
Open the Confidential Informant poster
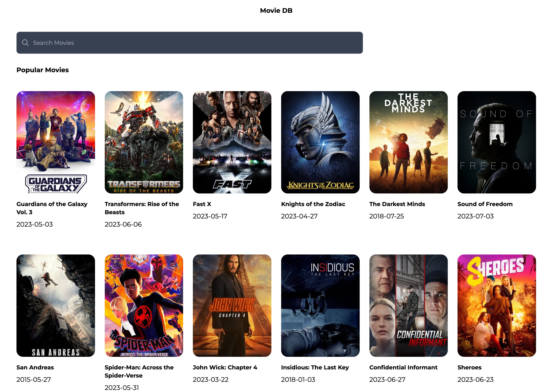[408, 306]
